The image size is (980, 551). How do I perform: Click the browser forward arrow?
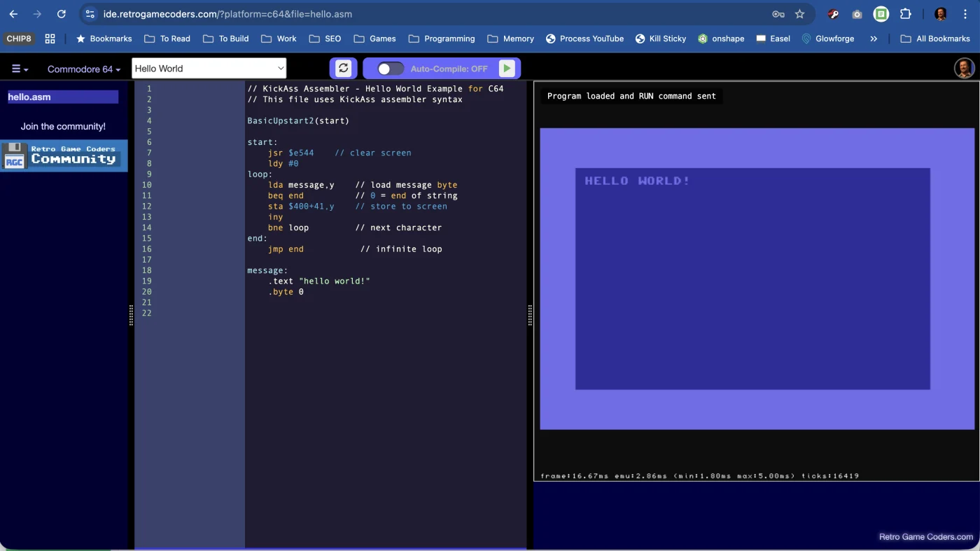[37, 14]
